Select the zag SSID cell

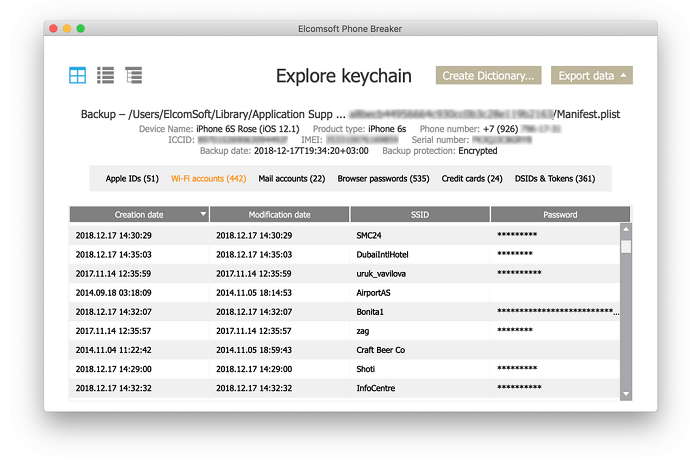click(420, 331)
